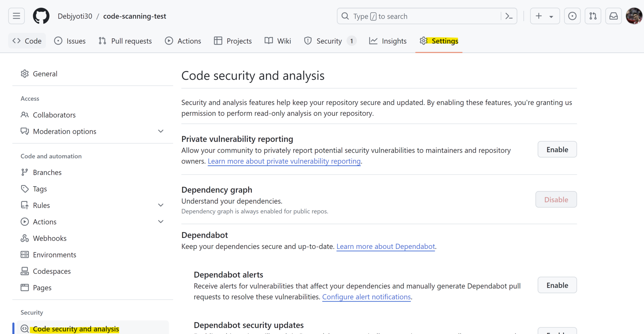The height and width of the screenshot is (334, 644).
Task: Enable Dependabot alerts
Action: tap(557, 285)
